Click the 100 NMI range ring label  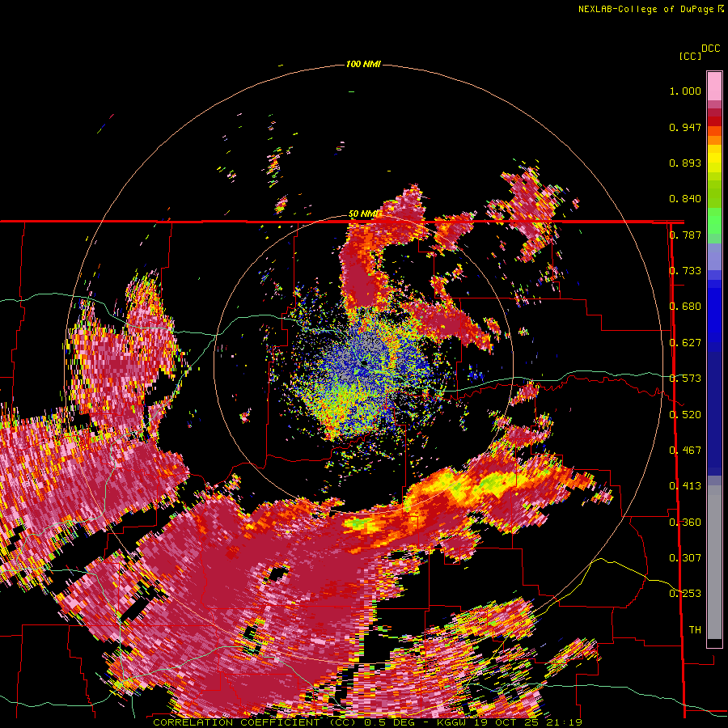363,64
